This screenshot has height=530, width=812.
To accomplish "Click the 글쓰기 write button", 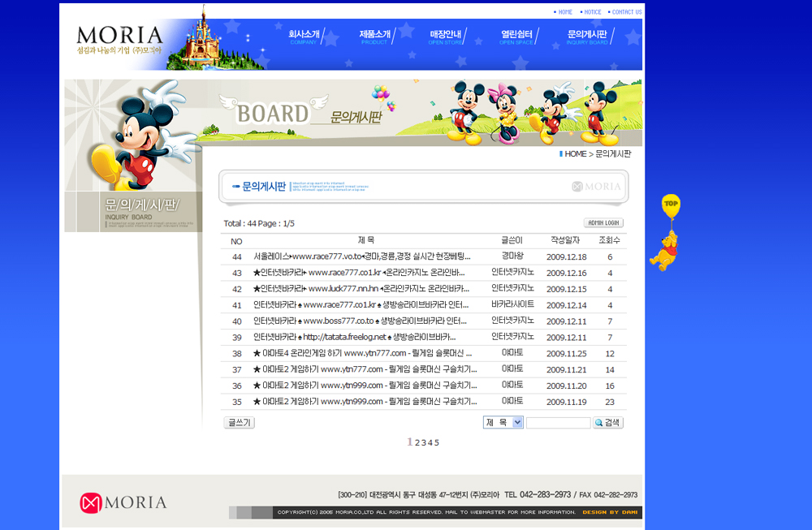I will [239, 423].
